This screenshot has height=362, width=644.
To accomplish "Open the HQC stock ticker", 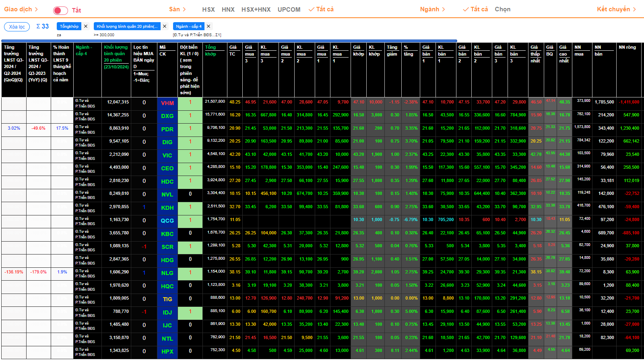I will 167,286.
